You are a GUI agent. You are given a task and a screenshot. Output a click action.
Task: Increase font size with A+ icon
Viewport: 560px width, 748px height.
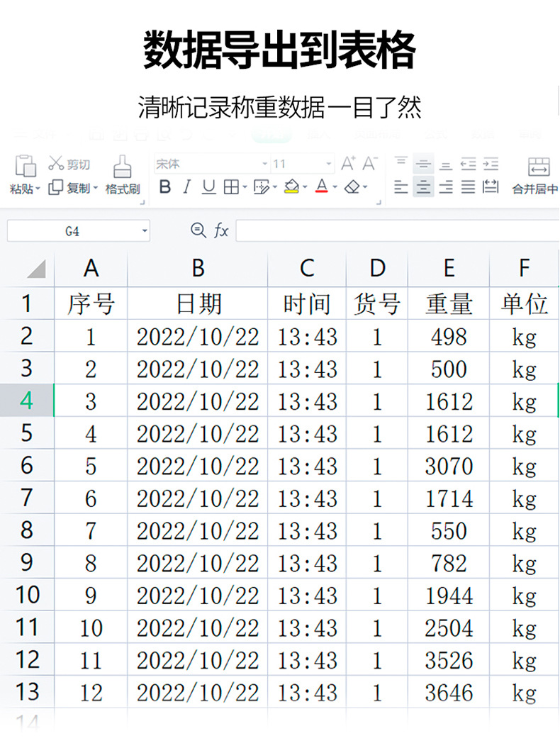click(348, 164)
